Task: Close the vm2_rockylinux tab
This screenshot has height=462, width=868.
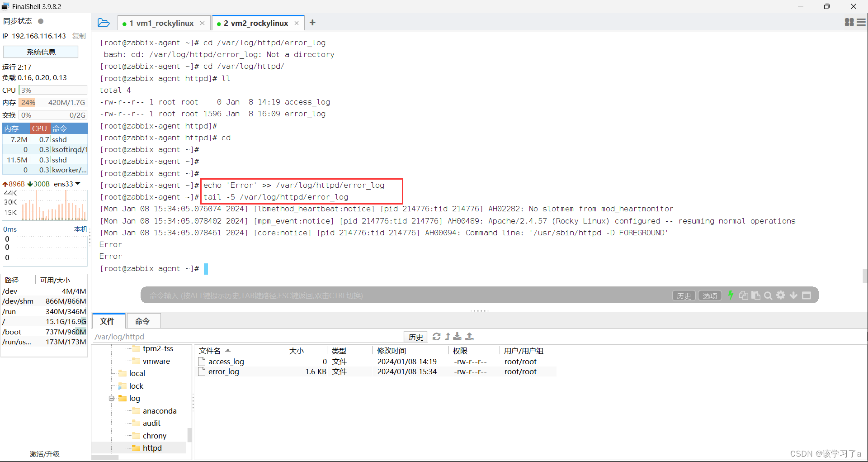Action: [x=297, y=23]
